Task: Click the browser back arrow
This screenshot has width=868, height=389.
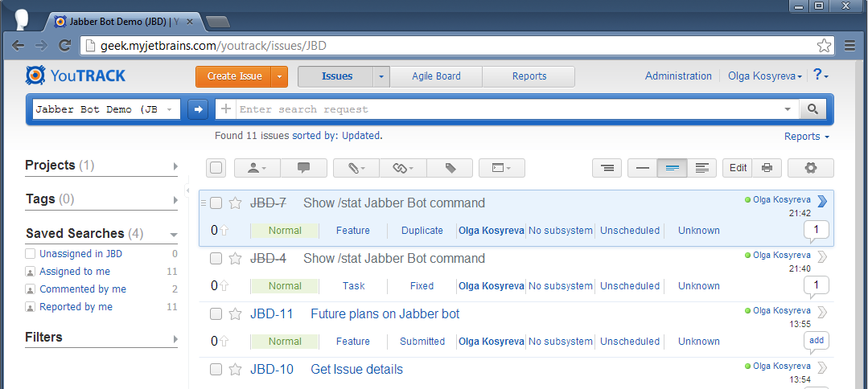Action: tap(18, 45)
